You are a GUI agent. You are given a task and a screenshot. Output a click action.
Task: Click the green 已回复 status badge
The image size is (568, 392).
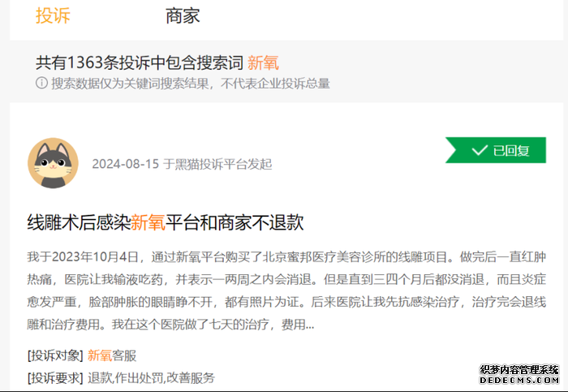pos(496,150)
